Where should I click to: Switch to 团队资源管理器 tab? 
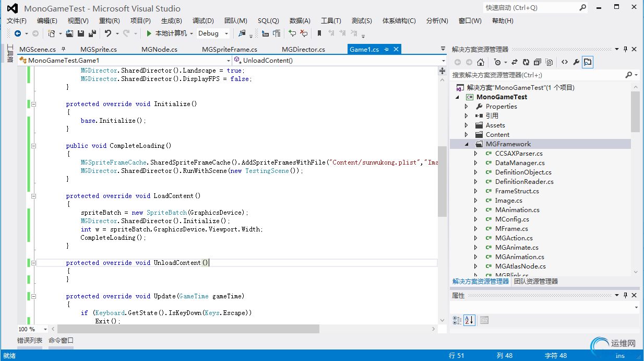tap(536, 281)
